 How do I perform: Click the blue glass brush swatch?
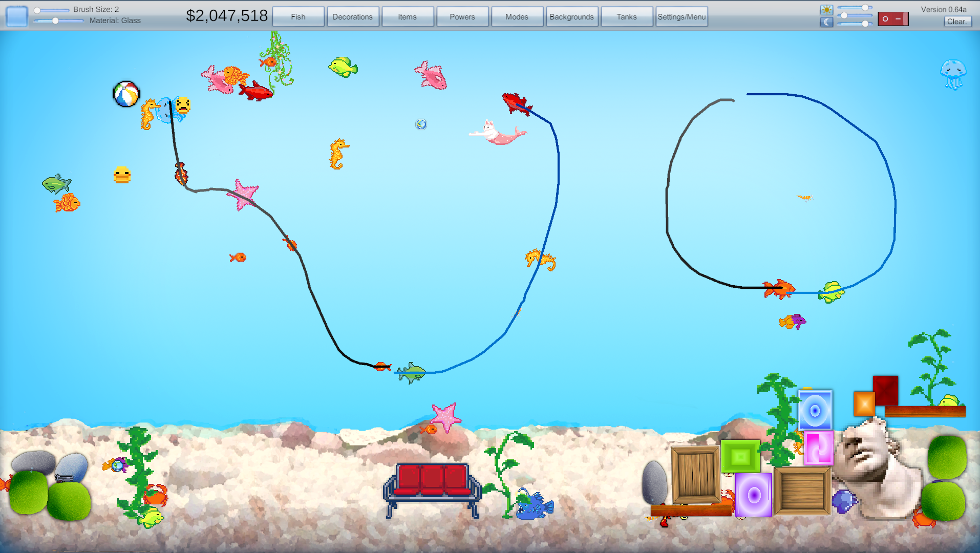17,16
